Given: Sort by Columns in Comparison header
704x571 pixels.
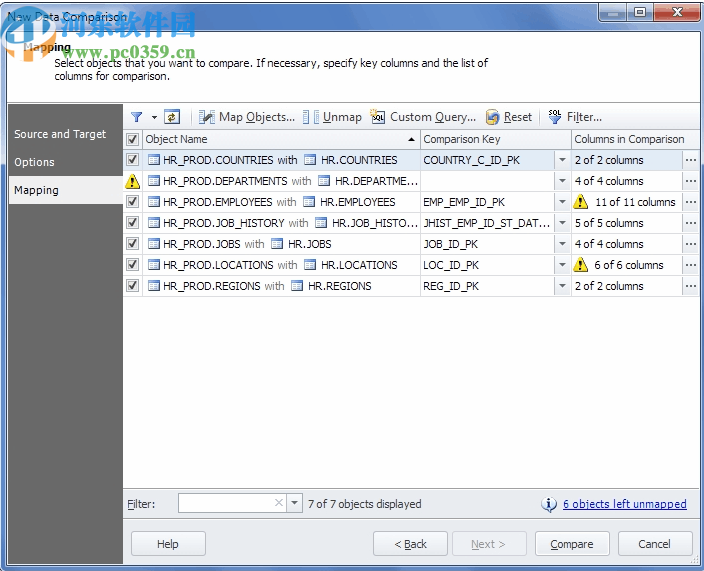Looking at the screenshot, I should point(635,139).
